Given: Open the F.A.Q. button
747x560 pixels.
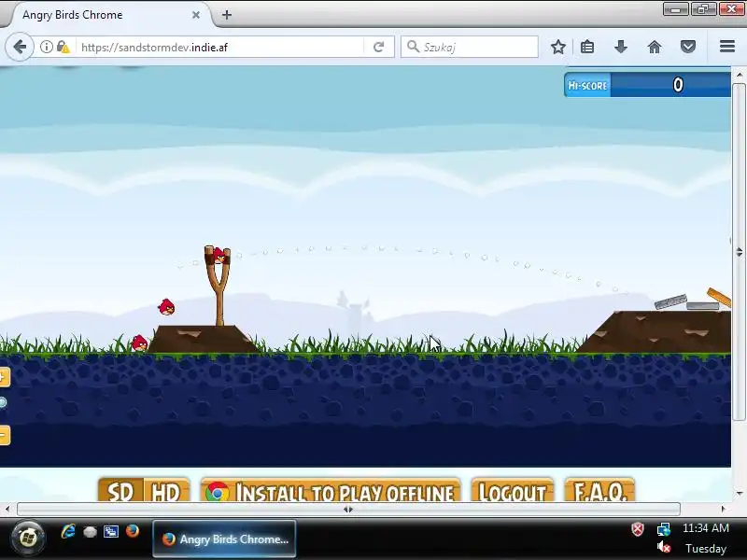Looking at the screenshot, I should click(x=599, y=491).
